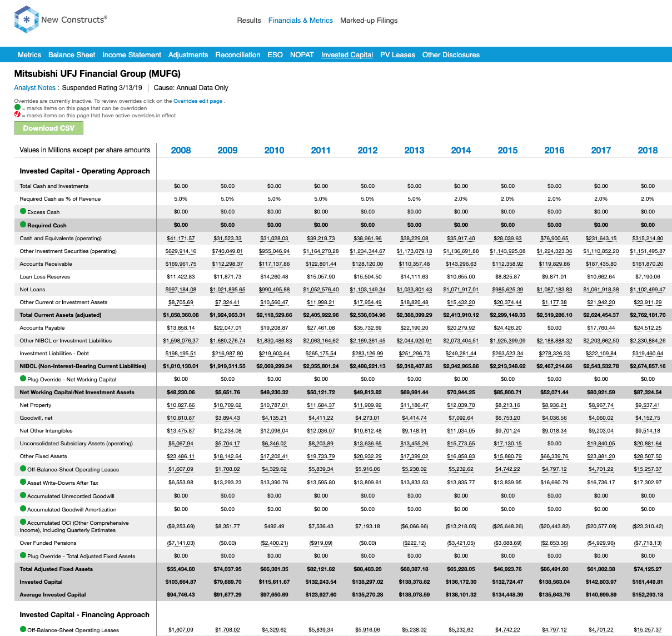
Task: Click the Average Invested Capital row label
Action: (53, 594)
